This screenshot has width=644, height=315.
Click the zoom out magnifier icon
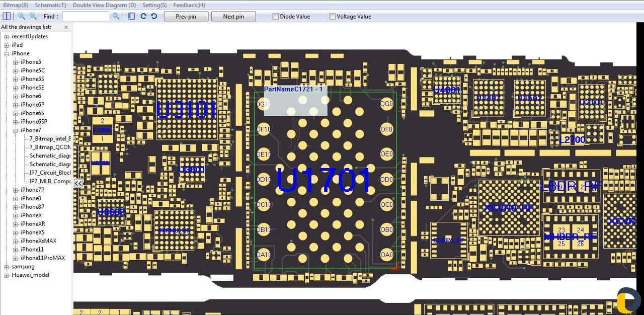(22, 16)
